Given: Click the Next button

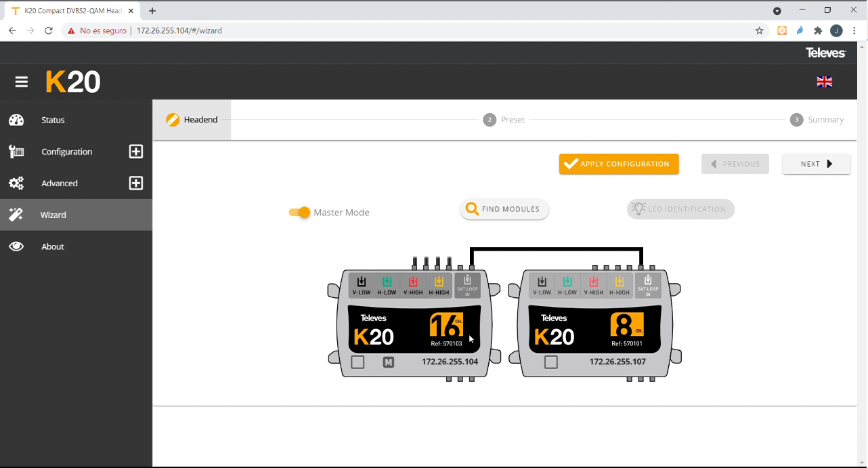Looking at the screenshot, I should [x=816, y=164].
